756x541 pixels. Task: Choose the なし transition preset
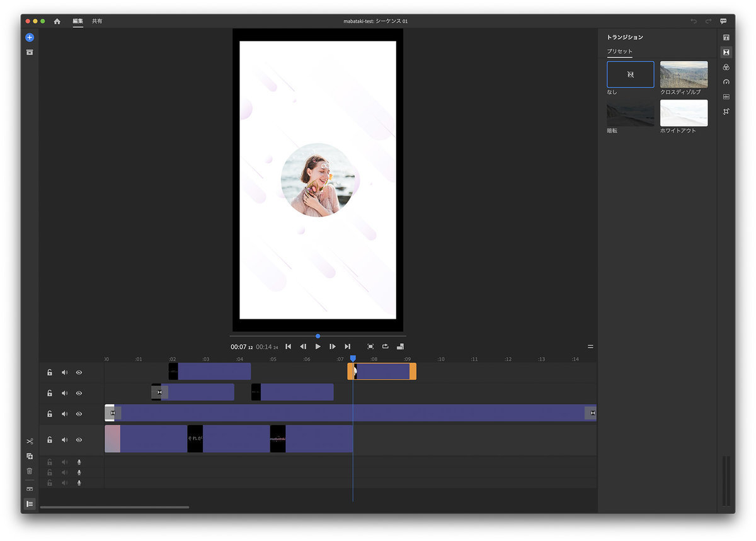[x=631, y=74]
